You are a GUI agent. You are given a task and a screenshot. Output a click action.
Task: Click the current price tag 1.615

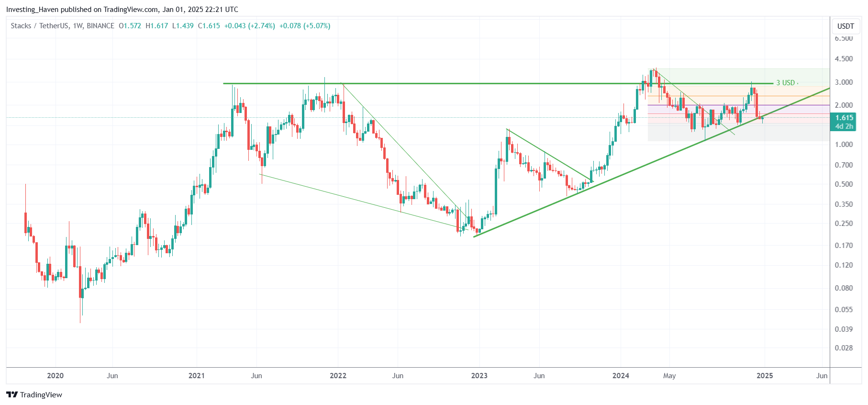844,118
